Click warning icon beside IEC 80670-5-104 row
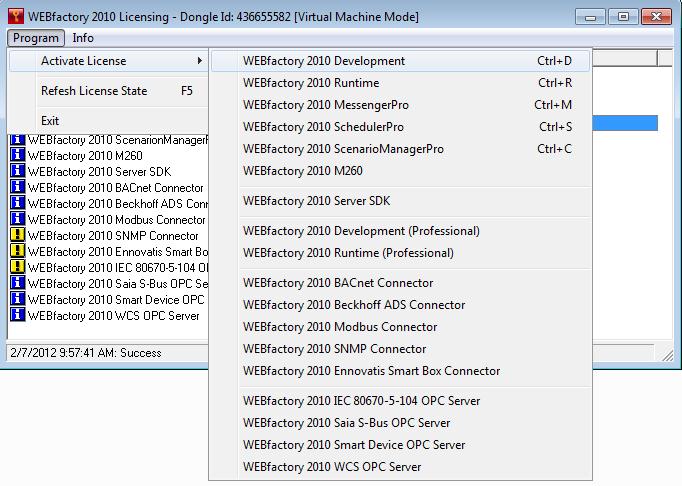682x486 pixels. [x=17, y=267]
